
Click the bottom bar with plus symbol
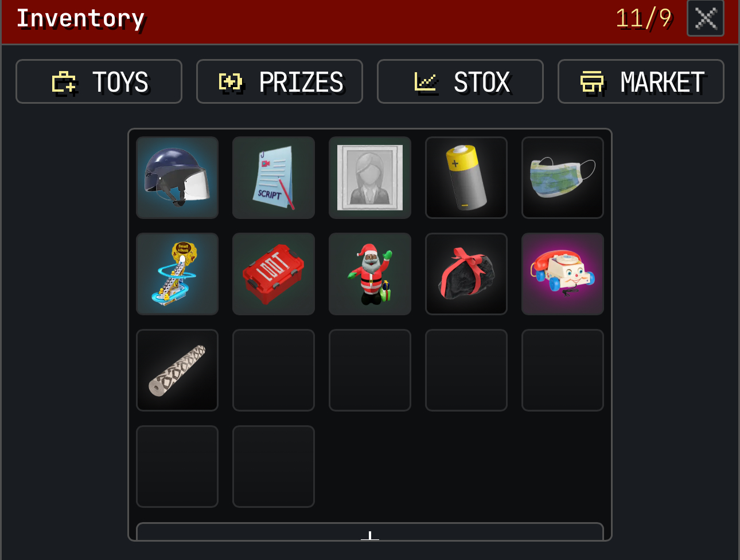click(x=370, y=532)
